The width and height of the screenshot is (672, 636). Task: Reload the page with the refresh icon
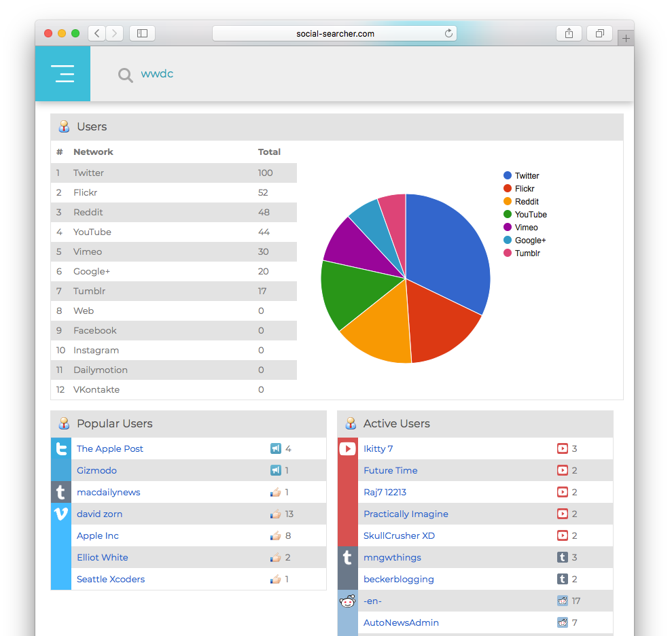pos(448,33)
